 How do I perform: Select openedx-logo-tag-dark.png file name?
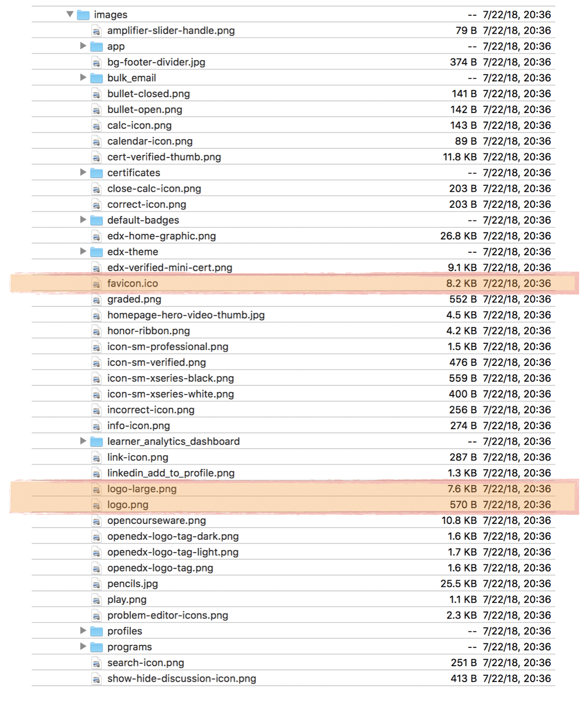173,536
